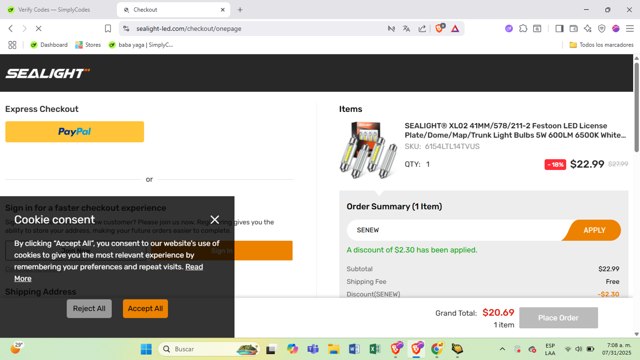Open the apps grid in bookmarks bar
640x360 pixels.
tap(12, 45)
